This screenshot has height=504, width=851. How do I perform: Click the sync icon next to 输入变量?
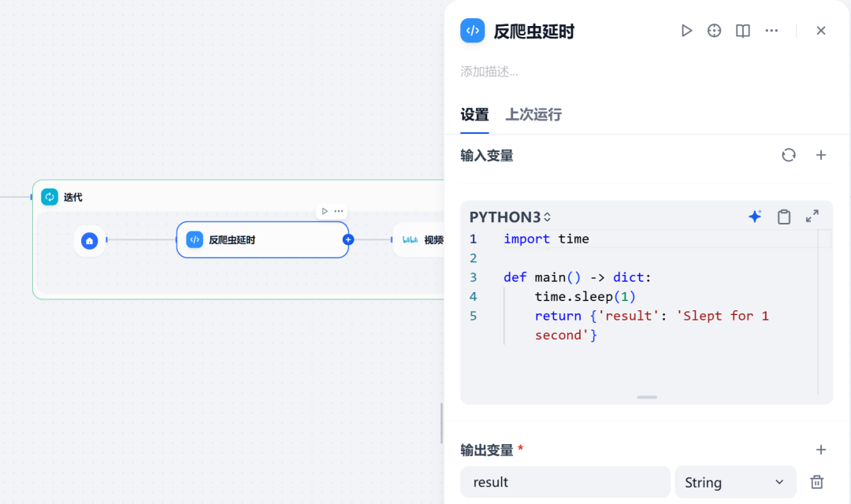789,155
